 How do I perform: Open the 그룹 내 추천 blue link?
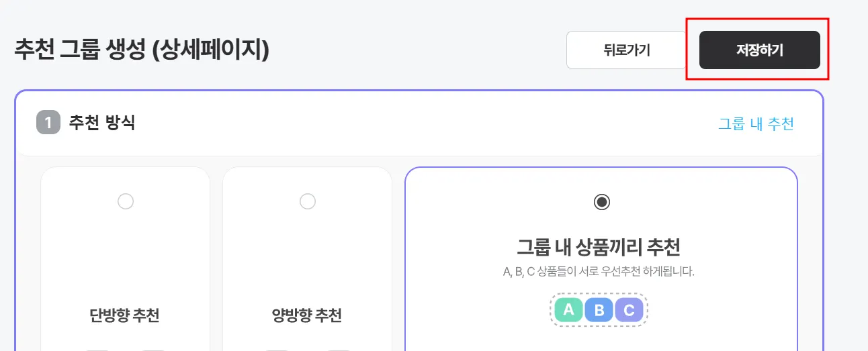point(756,123)
